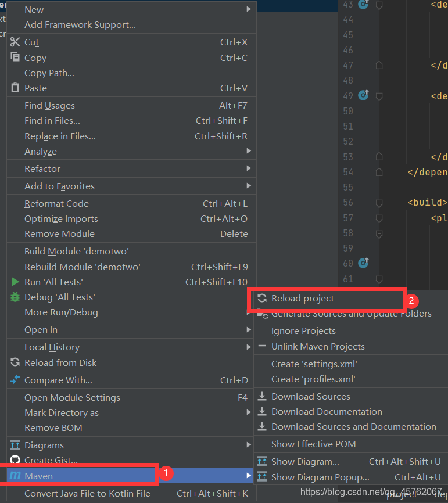
Task: Click Download Sources and Documentation icon
Action: [262, 426]
